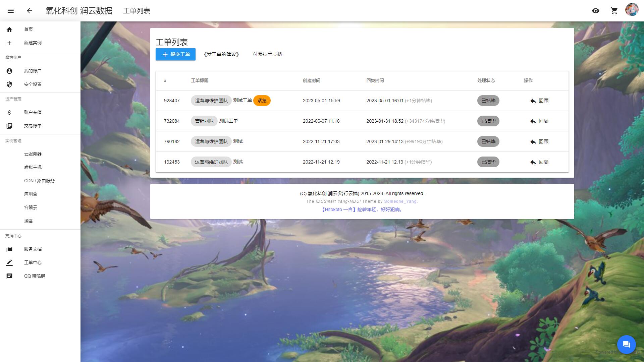Open 《发工单的建议》 link
This screenshot has height=362, width=644.
[221, 54]
